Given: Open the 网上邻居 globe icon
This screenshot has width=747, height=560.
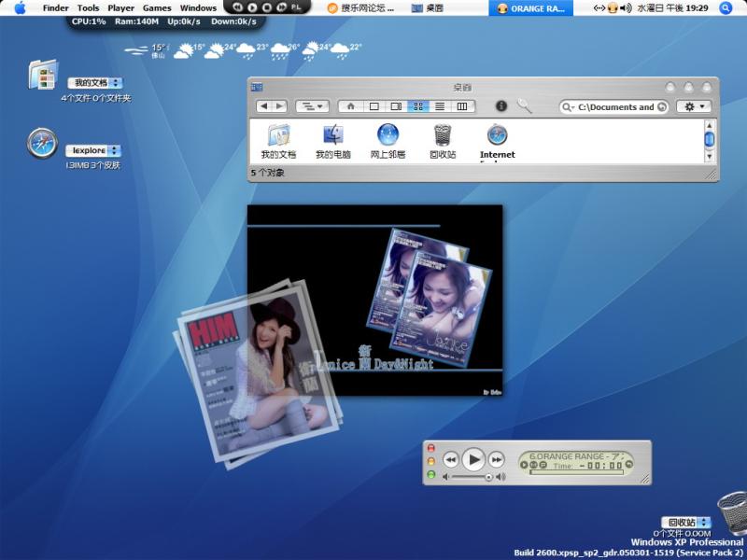Looking at the screenshot, I should 388,136.
